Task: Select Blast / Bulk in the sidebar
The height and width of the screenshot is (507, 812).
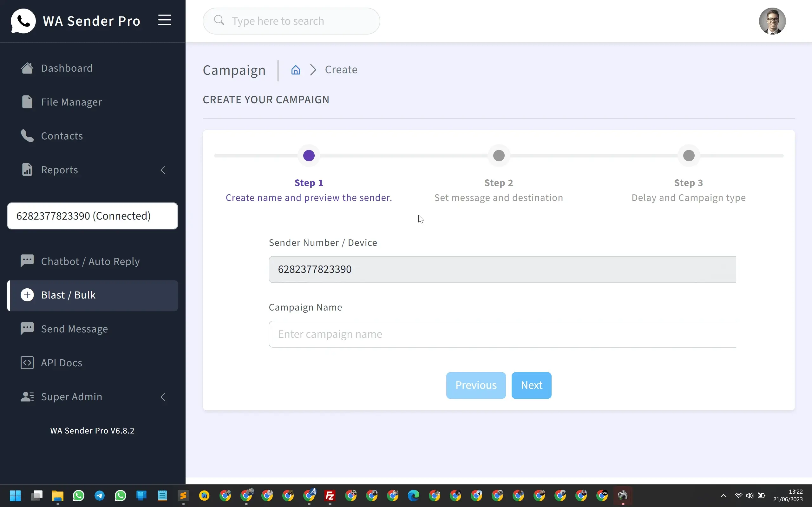Action: (x=68, y=295)
